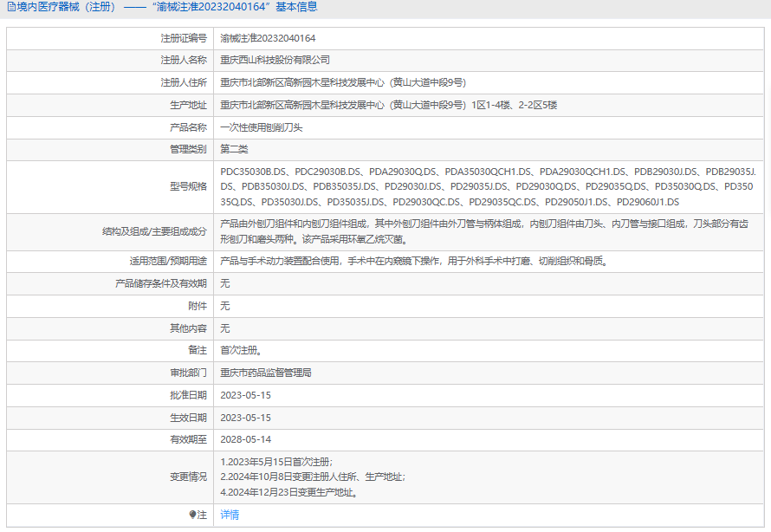This screenshot has width=771, height=532.
Task: Click the 结构及组成/主要组成成分 label
Action: 154,231
